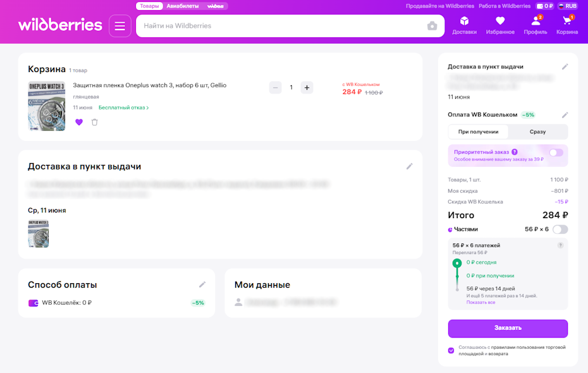Open product thumbnail in cart
The image size is (588, 373).
(x=47, y=106)
